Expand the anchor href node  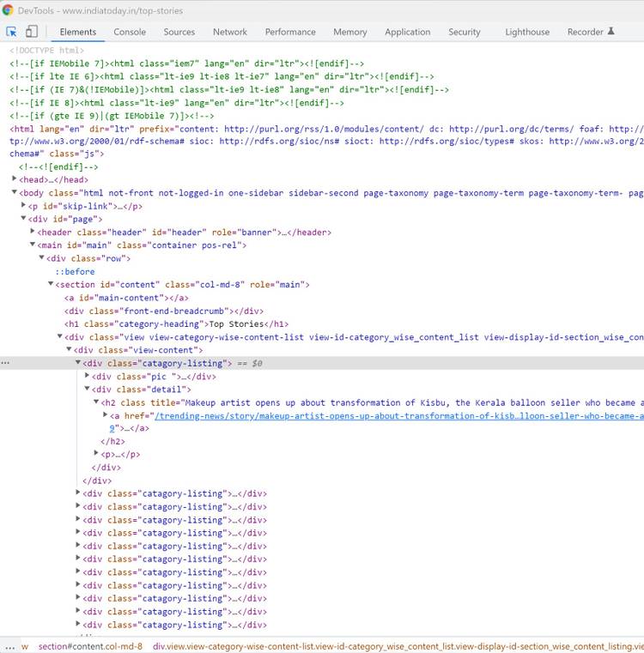coord(105,414)
